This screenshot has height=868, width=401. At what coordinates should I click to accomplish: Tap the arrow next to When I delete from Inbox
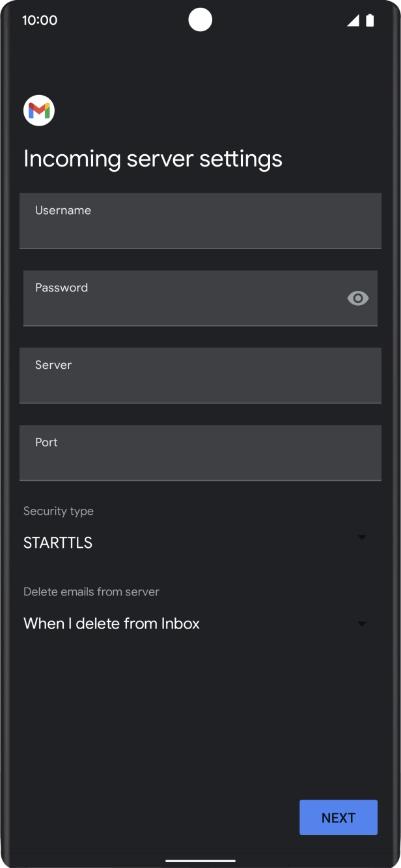[x=363, y=623]
